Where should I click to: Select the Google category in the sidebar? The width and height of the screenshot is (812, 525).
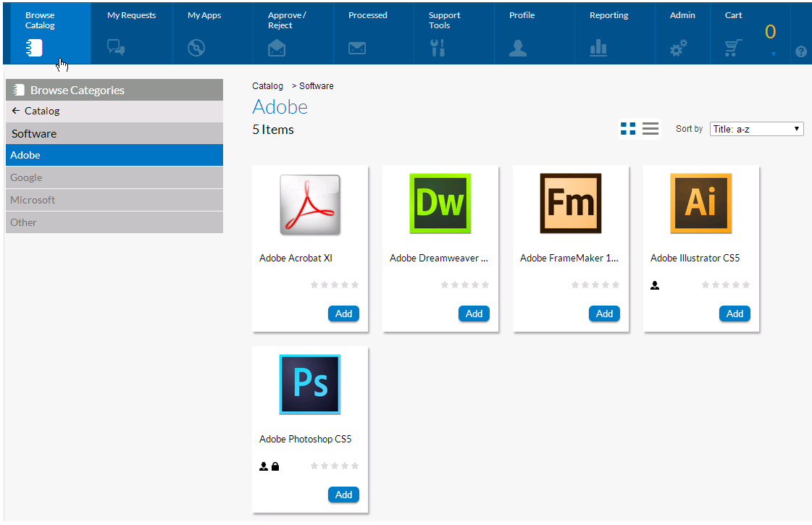pos(114,177)
